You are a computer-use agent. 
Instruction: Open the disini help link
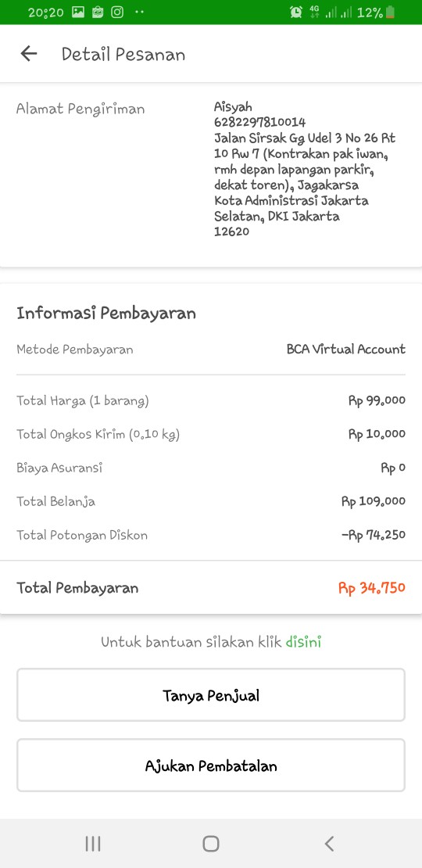point(303,642)
